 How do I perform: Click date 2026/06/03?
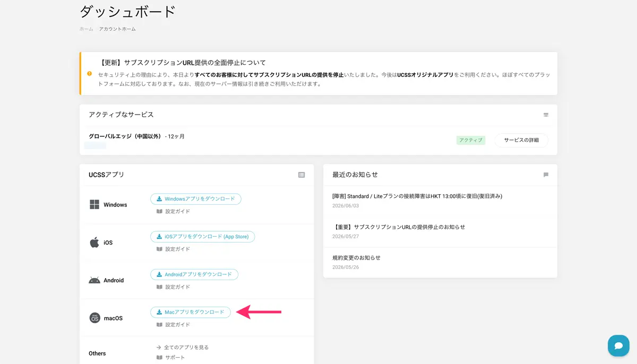(346, 205)
